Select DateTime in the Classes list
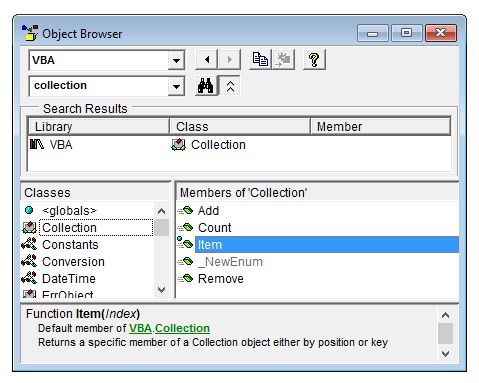The height and width of the screenshot is (383, 479). click(69, 279)
